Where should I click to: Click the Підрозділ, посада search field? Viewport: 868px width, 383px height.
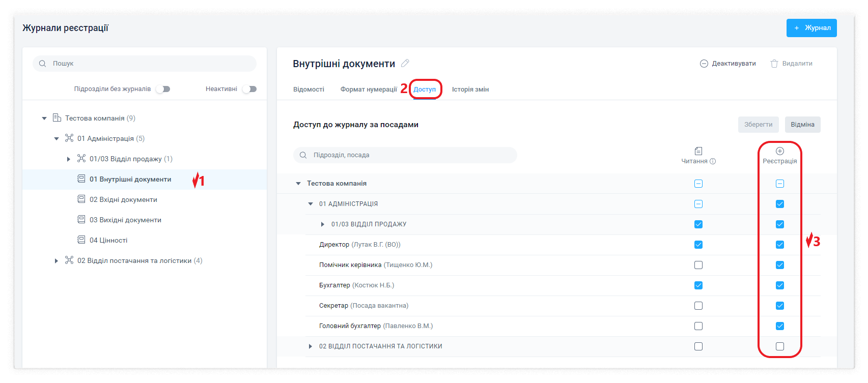[x=405, y=155]
